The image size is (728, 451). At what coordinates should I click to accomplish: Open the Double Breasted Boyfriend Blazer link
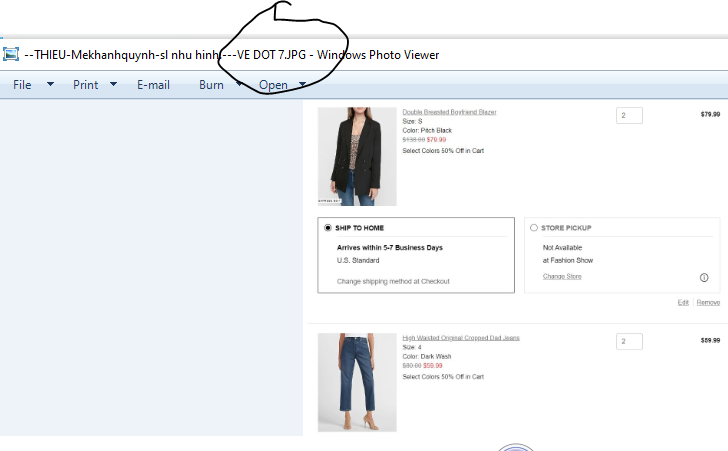click(x=449, y=112)
